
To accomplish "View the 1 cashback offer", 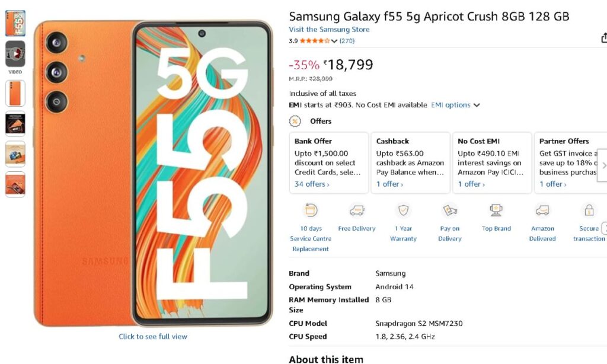I will [x=389, y=184].
